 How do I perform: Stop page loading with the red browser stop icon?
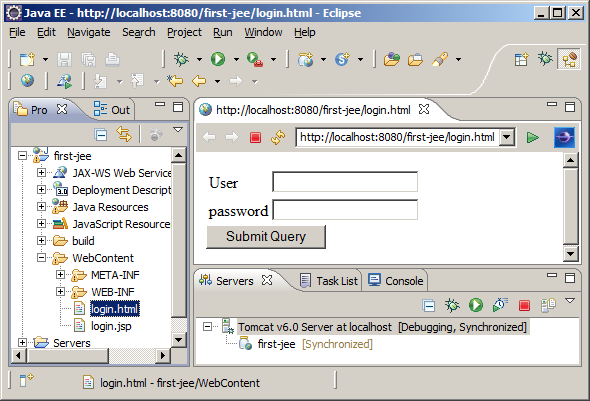255,137
